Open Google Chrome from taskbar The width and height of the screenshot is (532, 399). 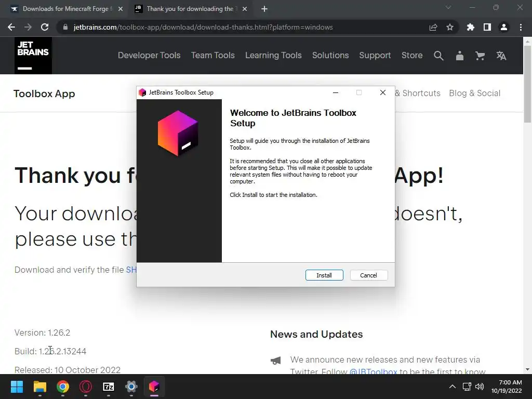(x=63, y=387)
